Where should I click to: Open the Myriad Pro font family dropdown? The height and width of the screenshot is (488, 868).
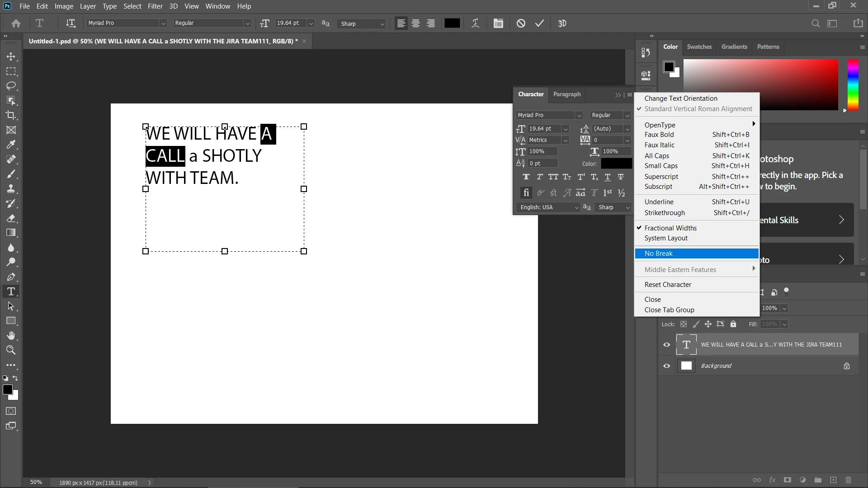click(x=163, y=23)
